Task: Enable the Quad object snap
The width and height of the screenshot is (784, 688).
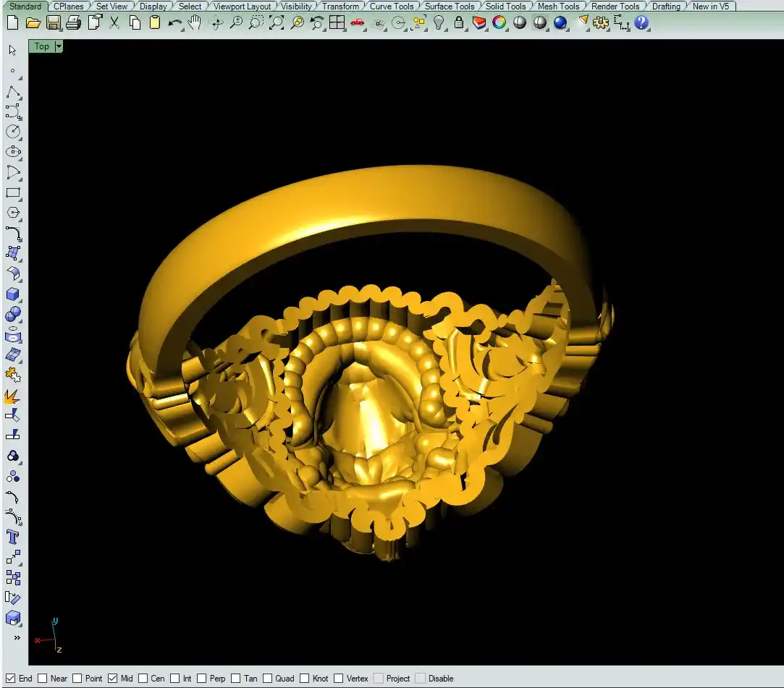Action: pos(267,679)
